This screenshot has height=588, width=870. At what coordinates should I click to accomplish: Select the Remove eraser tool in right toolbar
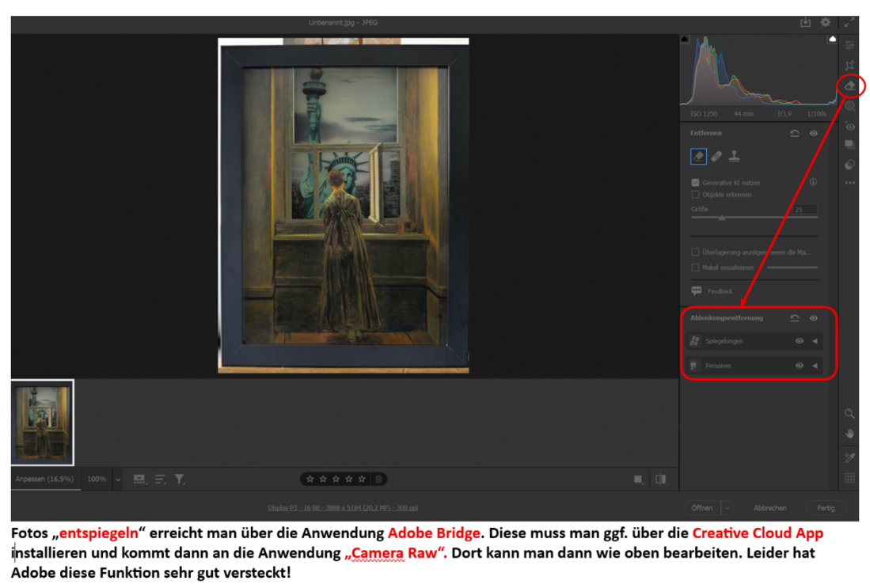(849, 86)
